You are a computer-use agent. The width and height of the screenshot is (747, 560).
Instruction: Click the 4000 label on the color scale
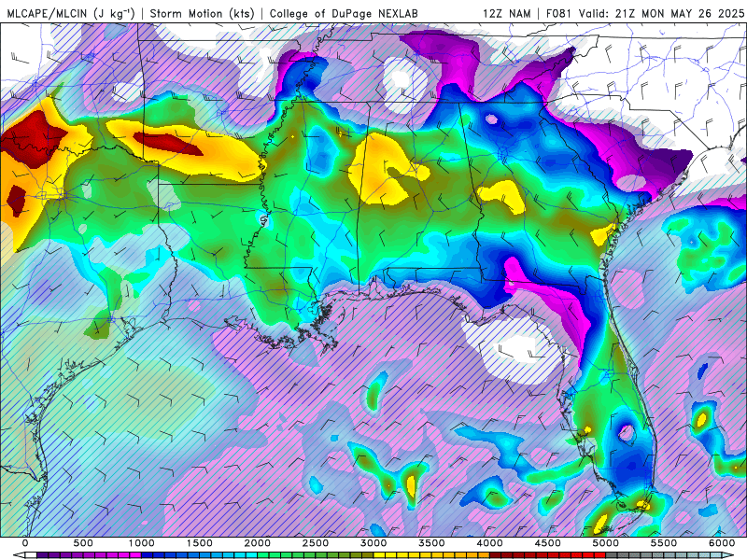[x=489, y=543]
